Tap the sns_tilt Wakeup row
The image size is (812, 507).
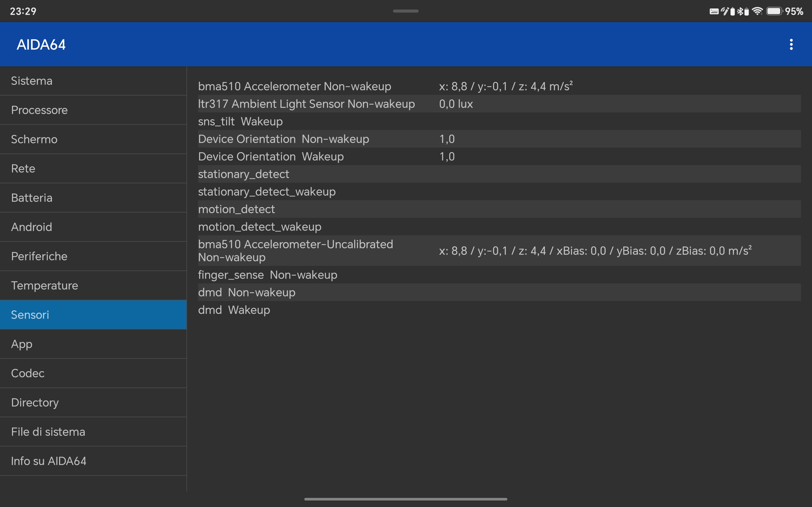tap(499, 121)
